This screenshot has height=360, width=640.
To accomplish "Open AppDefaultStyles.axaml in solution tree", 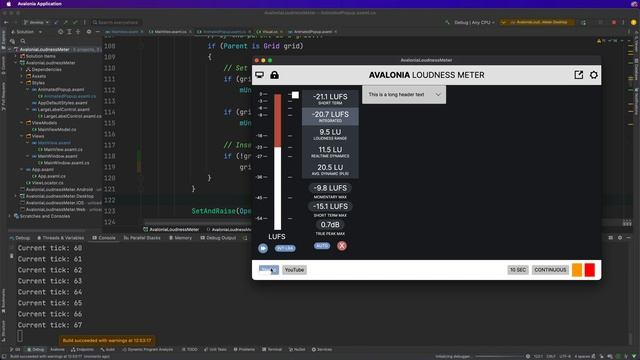I will tap(59, 103).
